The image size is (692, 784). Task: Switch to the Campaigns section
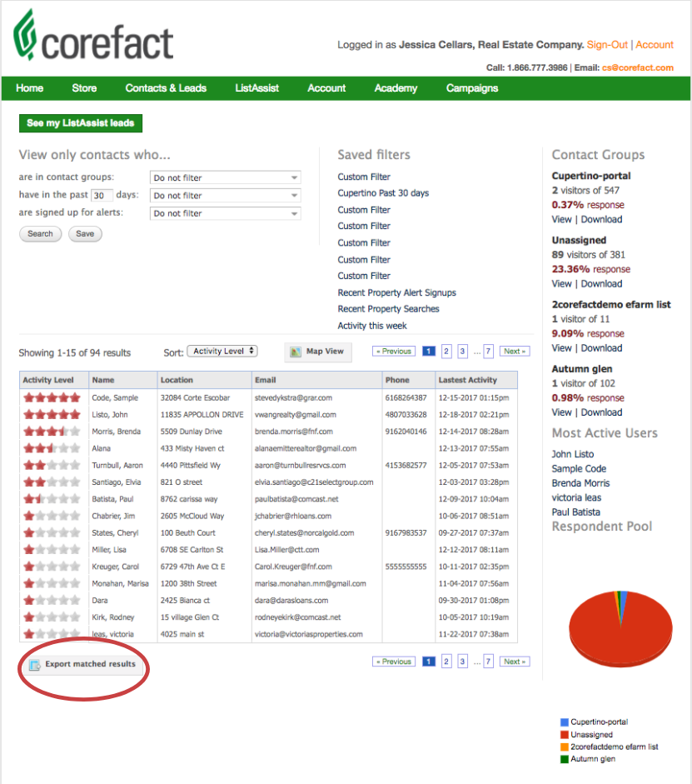click(471, 87)
